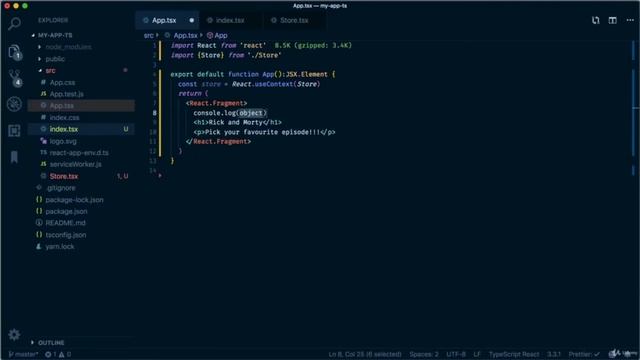Viewport: 640px width, 360px height.
Task: Click the App.tsx breadcrumb segment
Action: click(x=185, y=36)
